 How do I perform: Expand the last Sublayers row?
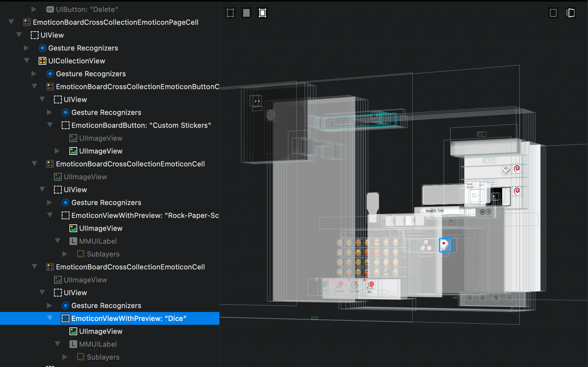pos(65,357)
